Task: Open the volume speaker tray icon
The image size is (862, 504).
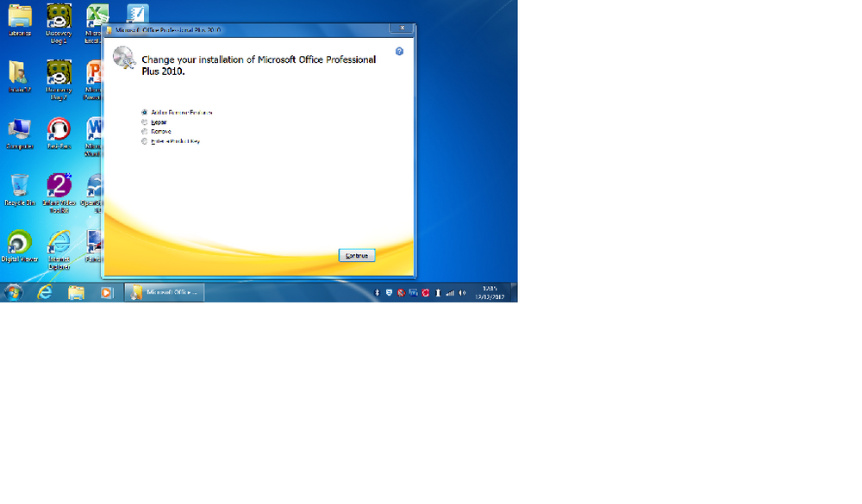Action: 462,293
